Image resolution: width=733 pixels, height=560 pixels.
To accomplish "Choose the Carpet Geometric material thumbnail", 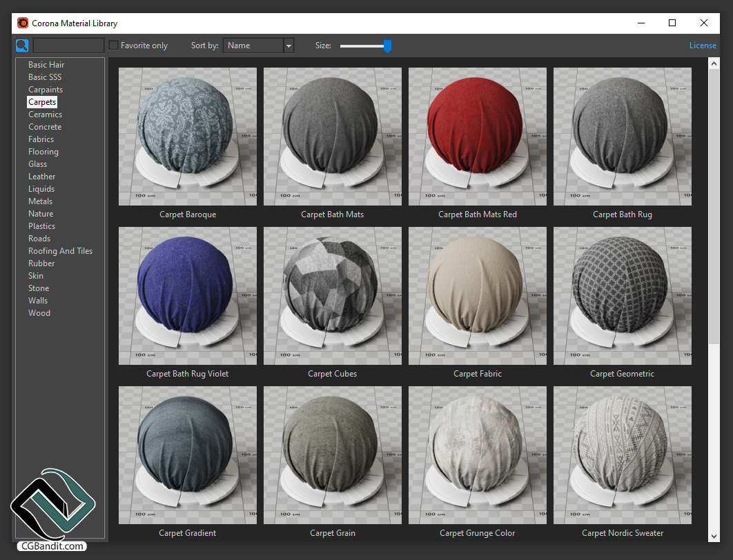I will 623,296.
